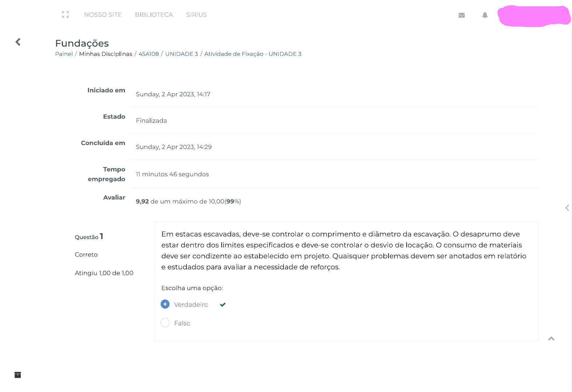
Task: Open the user profile menu at top right
Action: (x=534, y=16)
